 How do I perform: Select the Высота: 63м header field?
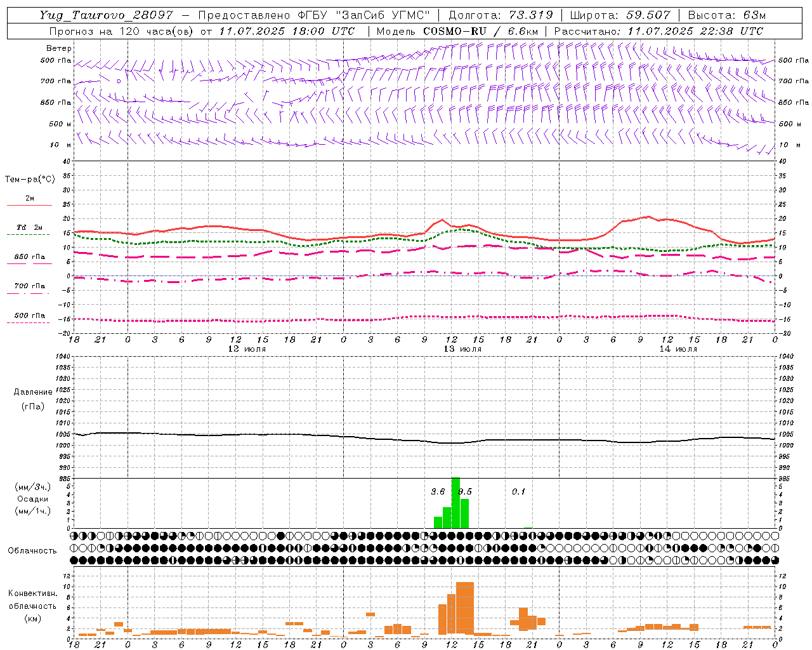(x=726, y=15)
